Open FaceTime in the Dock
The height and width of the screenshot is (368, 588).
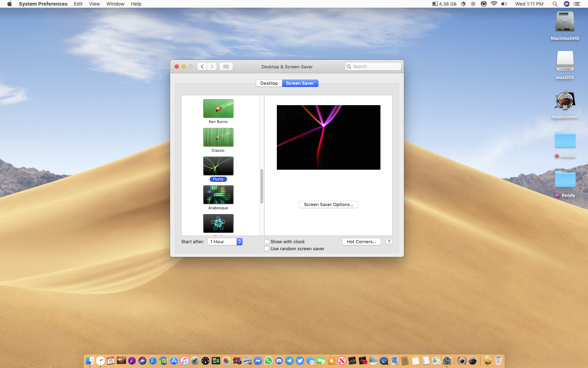tap(321, 360)
